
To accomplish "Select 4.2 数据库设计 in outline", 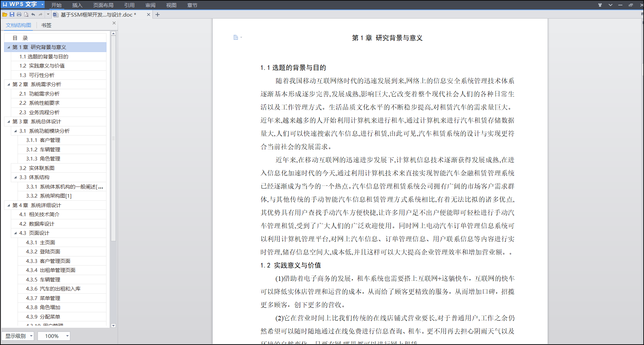I will 59,224.
